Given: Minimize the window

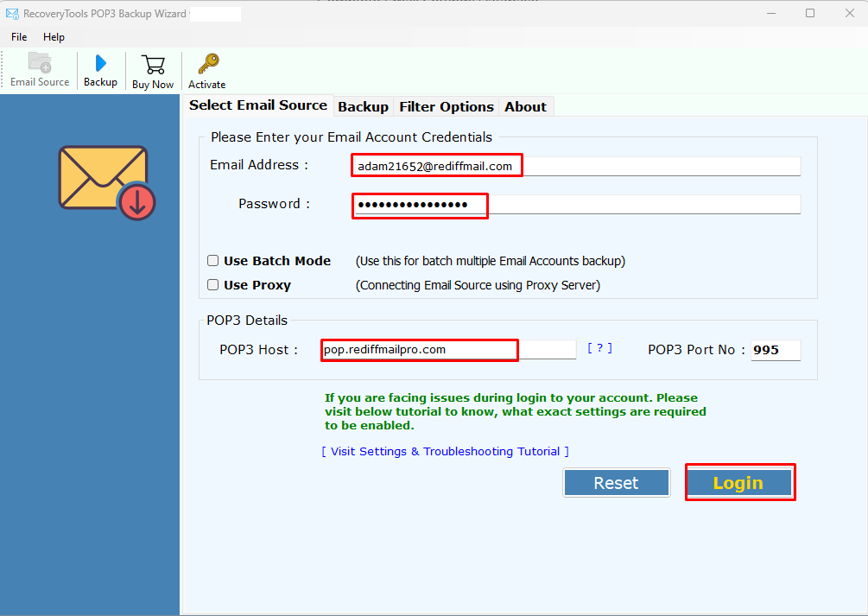Looking at the screenshot, I should [771, 13].
